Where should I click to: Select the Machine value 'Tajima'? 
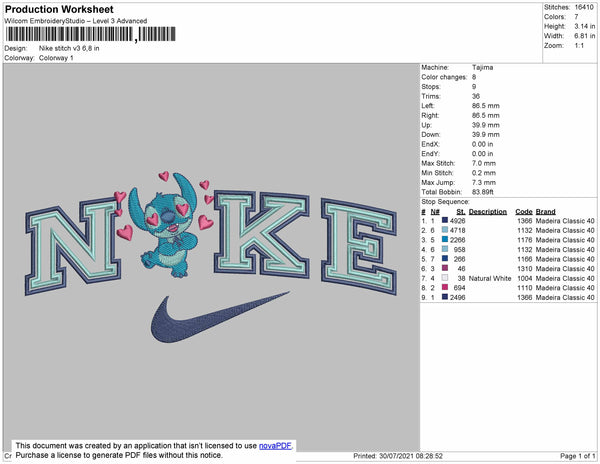pyautogui.click(x=483, y=67)
